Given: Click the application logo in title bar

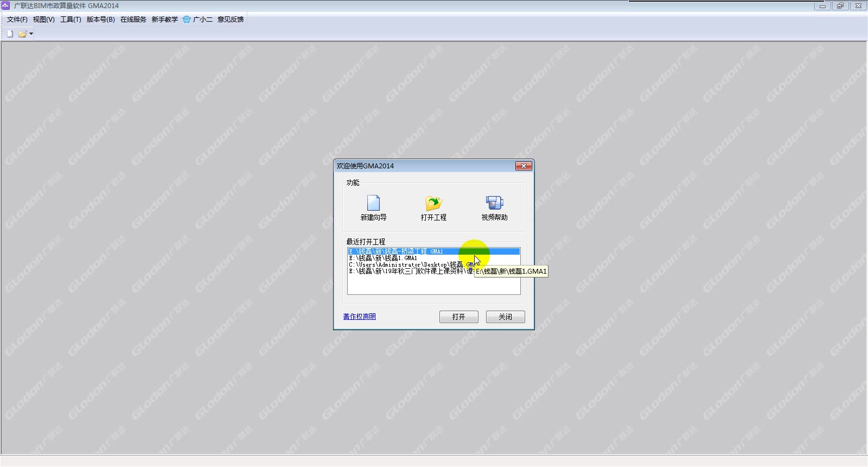Looking at the screenshot, I should pos(5,5).
